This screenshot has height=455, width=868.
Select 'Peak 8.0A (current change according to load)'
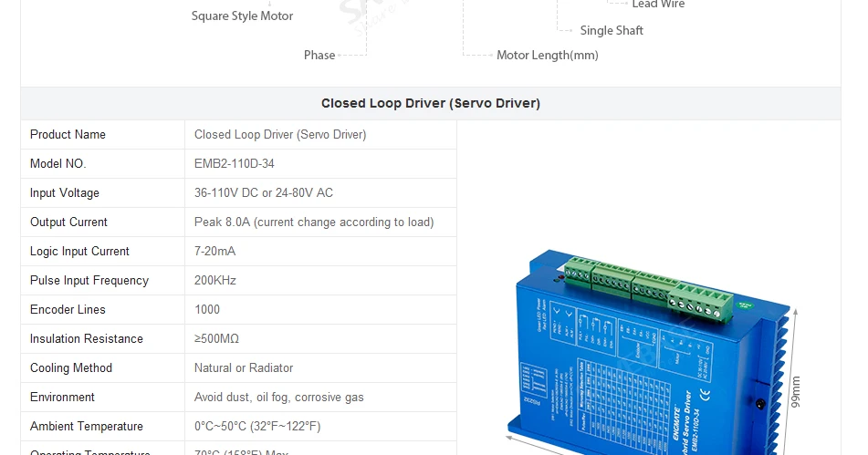pos(314,222)
